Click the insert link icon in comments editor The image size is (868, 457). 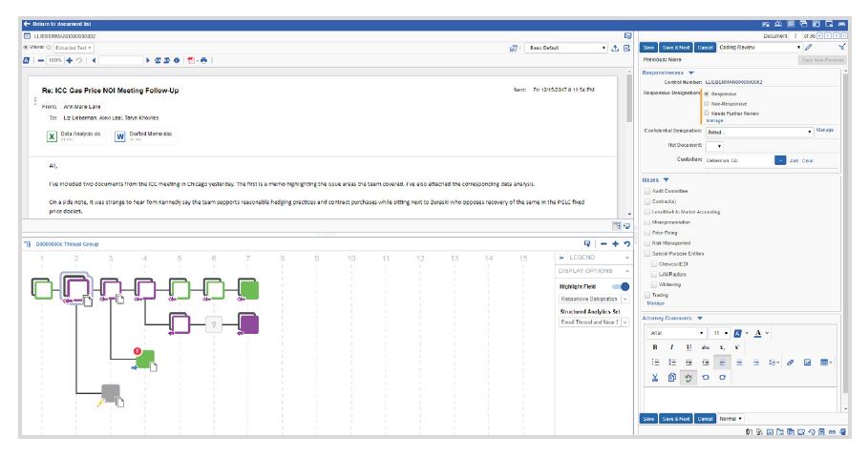pos(791,363)
